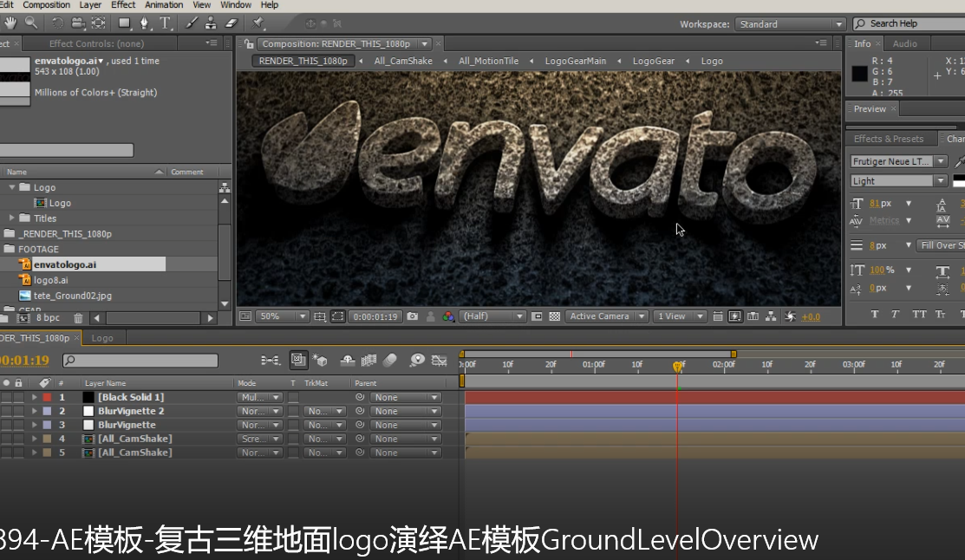Toggle Preserve Transparency on Black Solid 1
The image size is (965, 560).
pyautogui.click(x=294, y=398)
